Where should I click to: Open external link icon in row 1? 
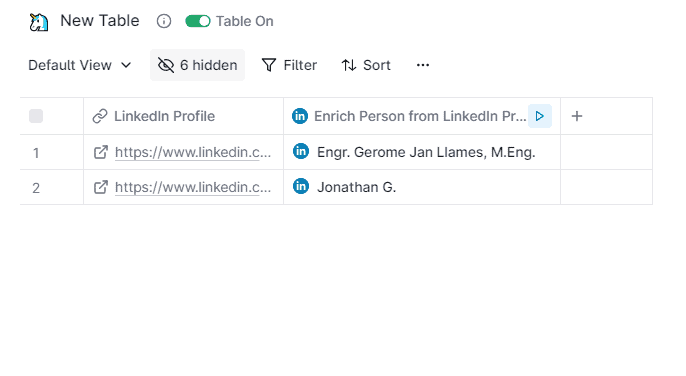[x=101, y=152]
